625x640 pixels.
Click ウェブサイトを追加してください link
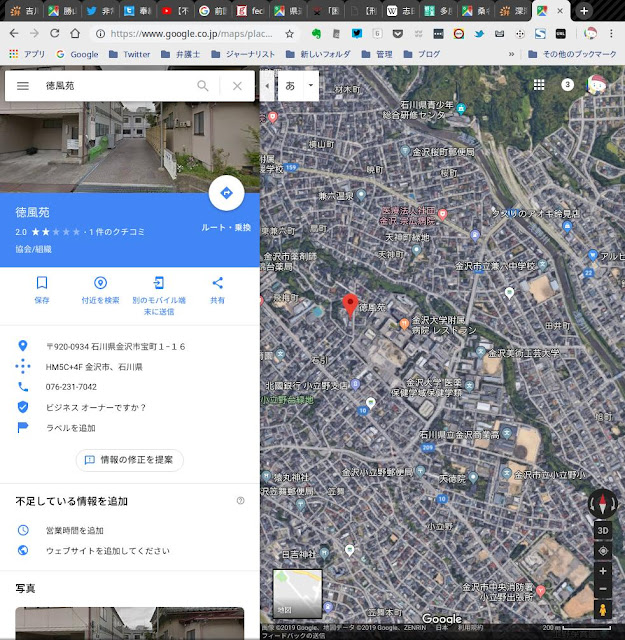[x=108, y=551]
